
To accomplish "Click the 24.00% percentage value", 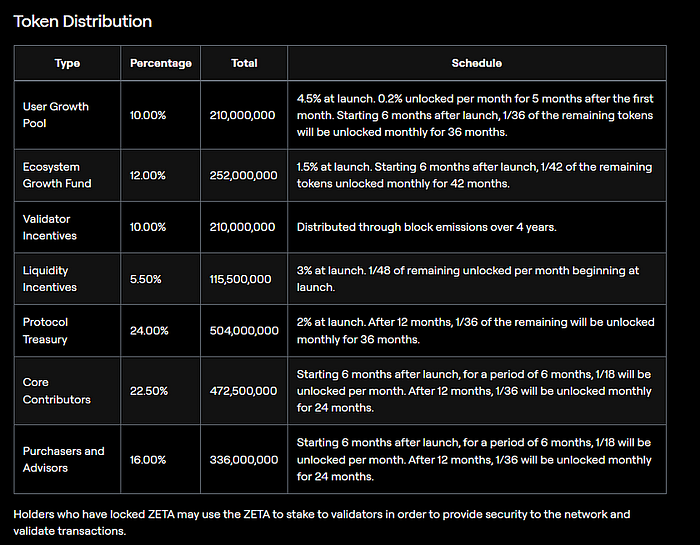I will tap(149, 331).
